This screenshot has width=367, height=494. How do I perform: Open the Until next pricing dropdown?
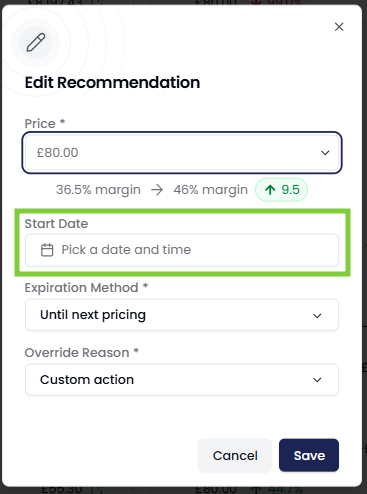182,315
